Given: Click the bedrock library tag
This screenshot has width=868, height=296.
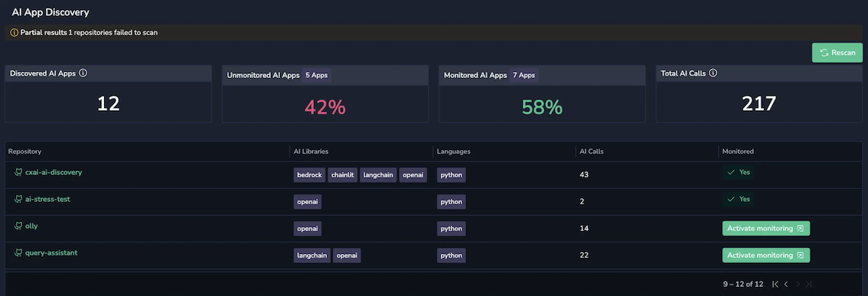Looking at the screenshot, I should click(309, 175).
